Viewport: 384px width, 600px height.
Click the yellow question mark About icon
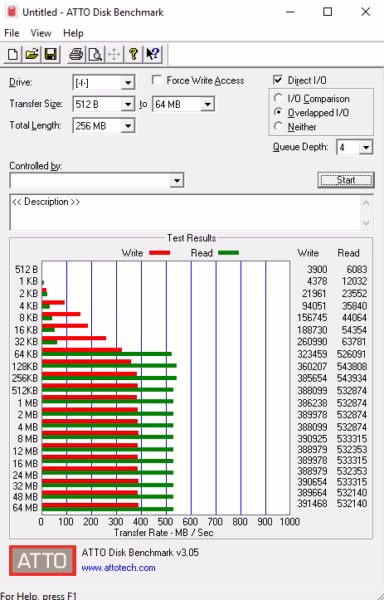(133, 54)
